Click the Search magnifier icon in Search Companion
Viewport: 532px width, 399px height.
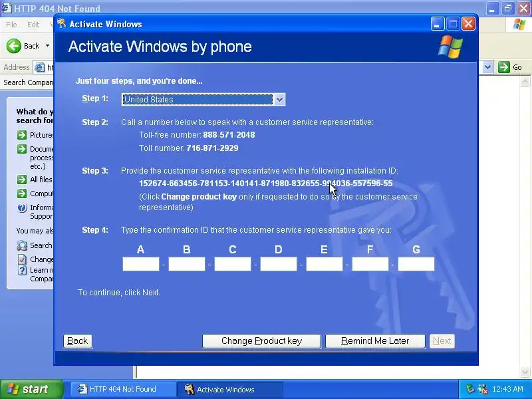click(x=22, y=245)
